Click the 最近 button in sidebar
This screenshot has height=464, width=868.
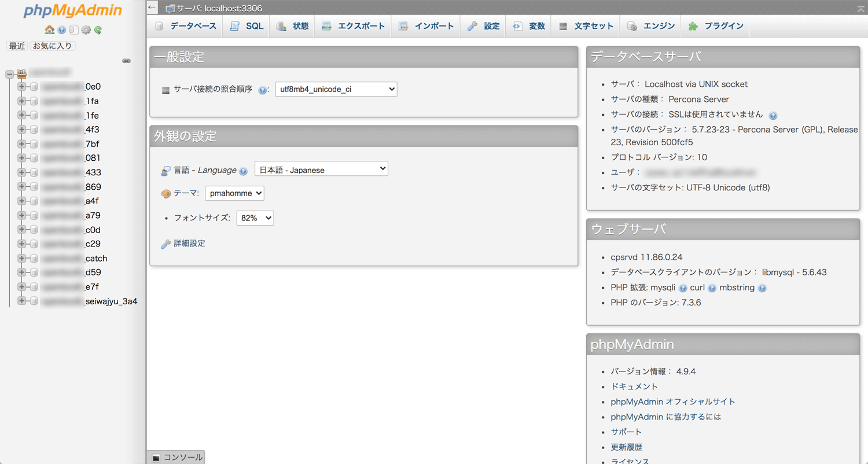pos(17,46)
